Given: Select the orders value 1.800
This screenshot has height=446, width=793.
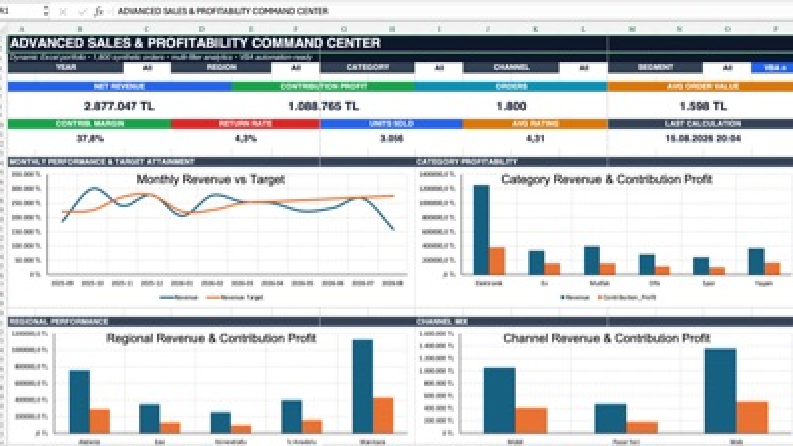Looking at the screenshot, I should coord(511,106).
